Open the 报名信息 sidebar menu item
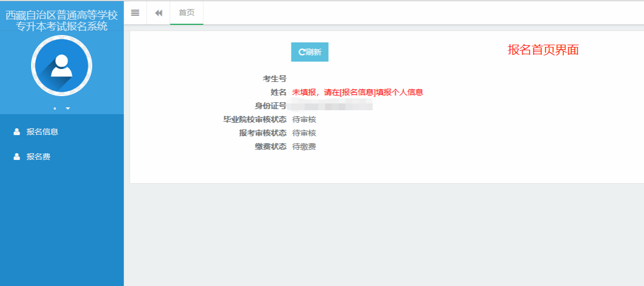 (42, 132)
